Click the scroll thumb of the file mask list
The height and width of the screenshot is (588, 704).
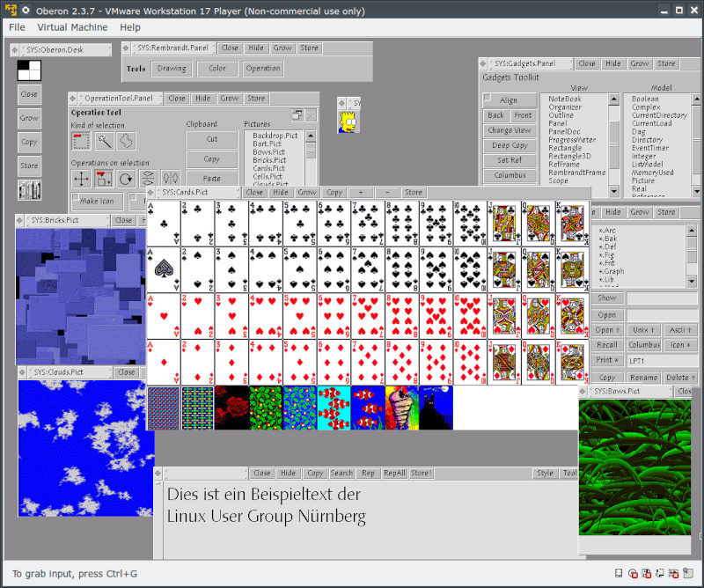pyautogui.click(x=692, y=249)
